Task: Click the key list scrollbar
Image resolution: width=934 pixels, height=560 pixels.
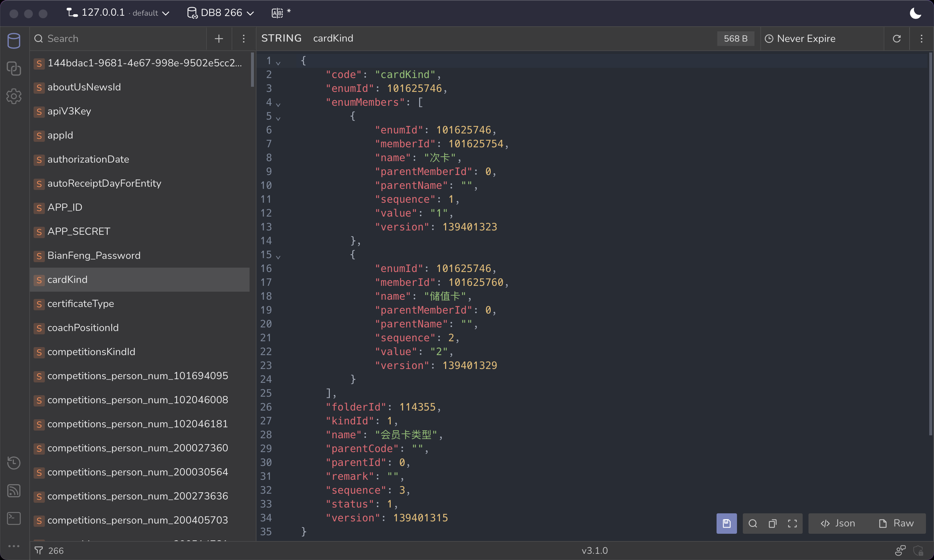Action: 252,70
